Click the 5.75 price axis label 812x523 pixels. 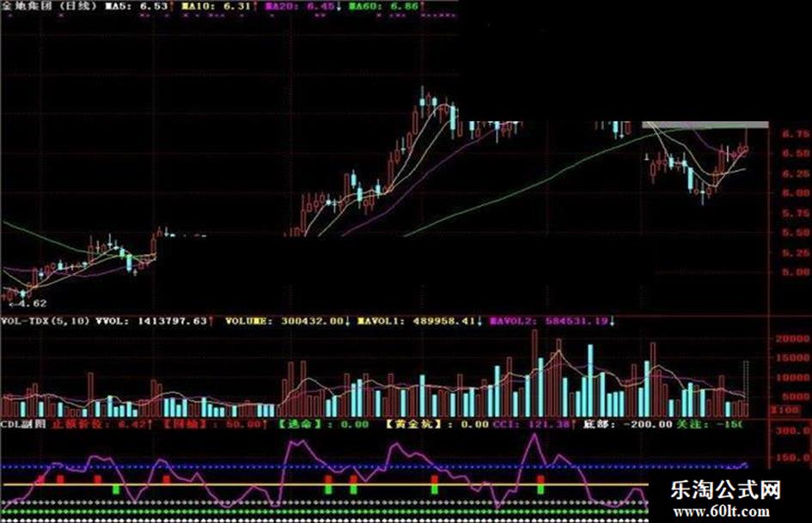pos(796,213)
